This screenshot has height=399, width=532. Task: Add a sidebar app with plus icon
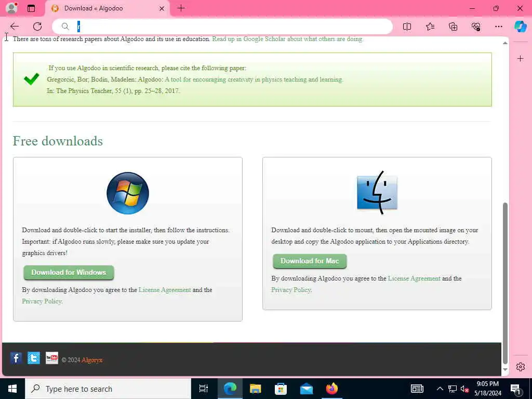point(520,59)
